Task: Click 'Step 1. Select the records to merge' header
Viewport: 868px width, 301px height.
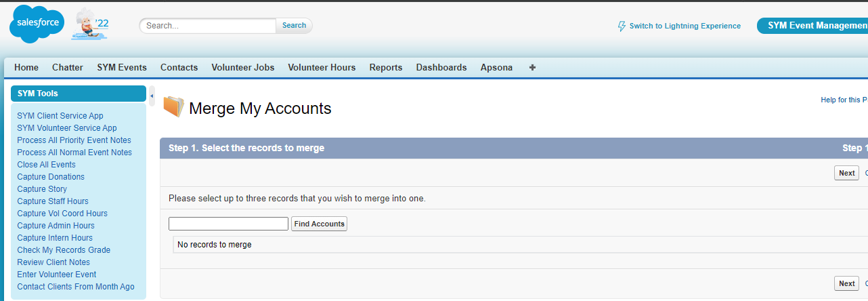Action: [x=246, y=148]
